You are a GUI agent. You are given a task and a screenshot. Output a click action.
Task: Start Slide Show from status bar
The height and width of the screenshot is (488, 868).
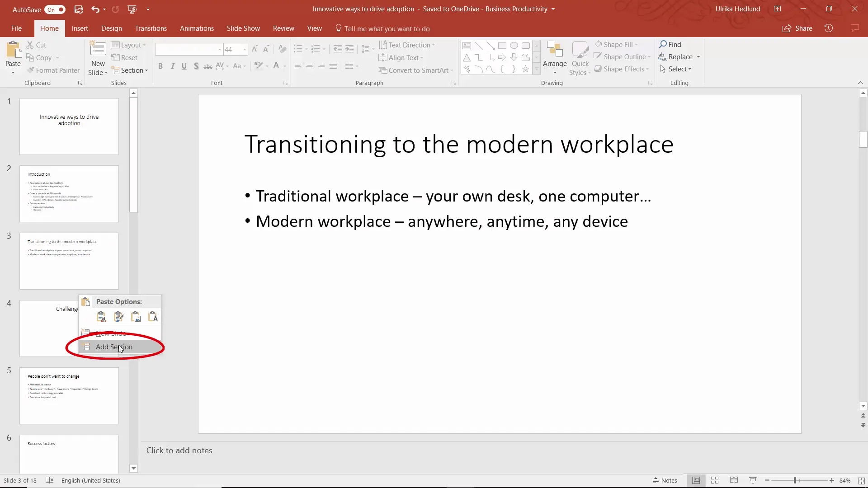(753, 480)
